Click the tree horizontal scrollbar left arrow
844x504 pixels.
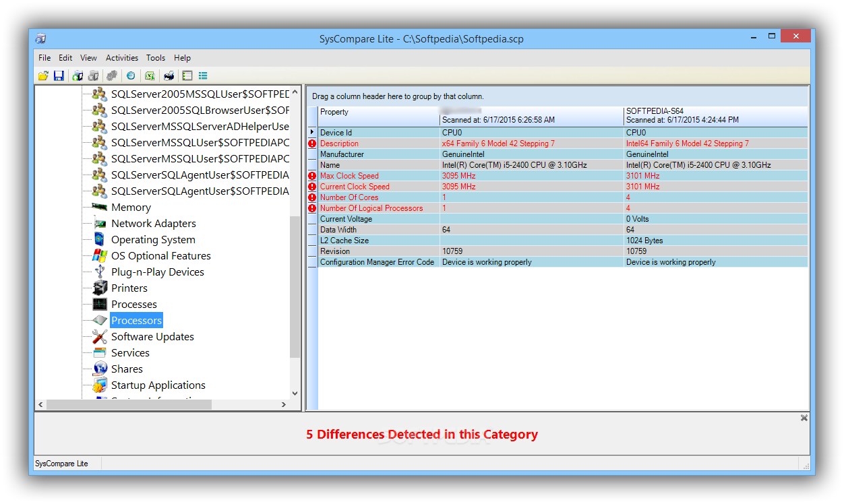tap(40, 405)
